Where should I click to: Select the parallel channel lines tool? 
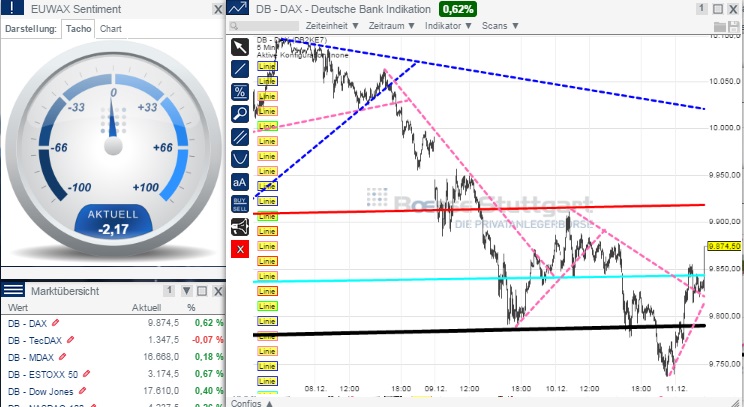coord(240,137)
